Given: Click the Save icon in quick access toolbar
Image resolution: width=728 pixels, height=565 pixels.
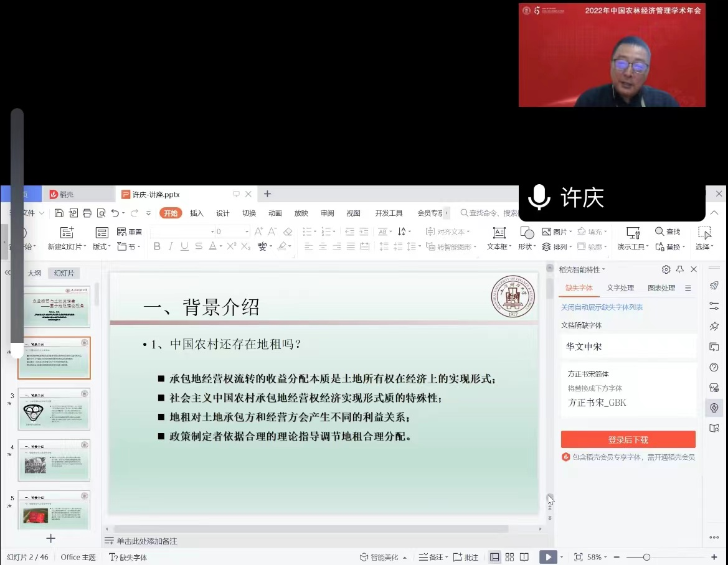Looking at the screenshot, I should click(59, 213).
